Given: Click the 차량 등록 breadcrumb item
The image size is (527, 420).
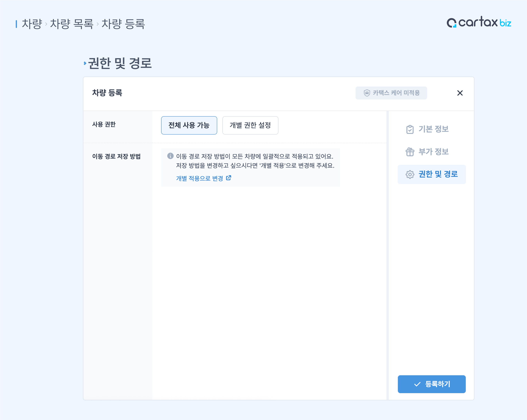Looking at the screenshot, I should point(123,24).
